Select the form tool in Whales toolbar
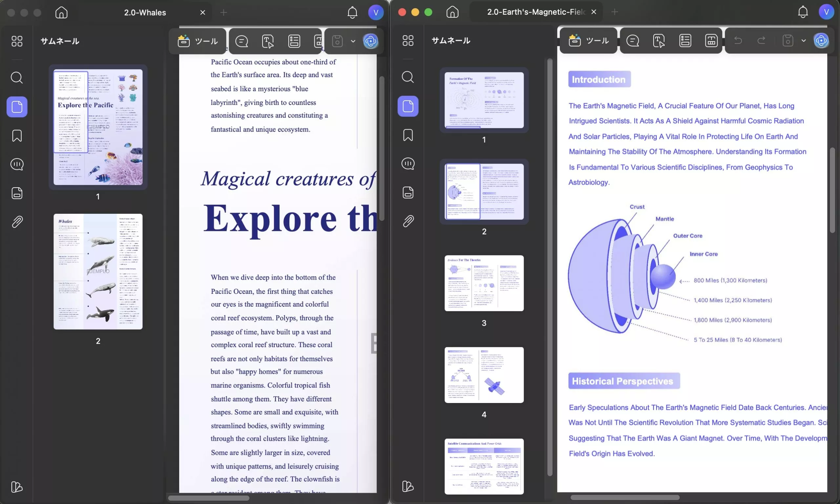The height and width of the screenshot is (504, 840). pos(294,41)
